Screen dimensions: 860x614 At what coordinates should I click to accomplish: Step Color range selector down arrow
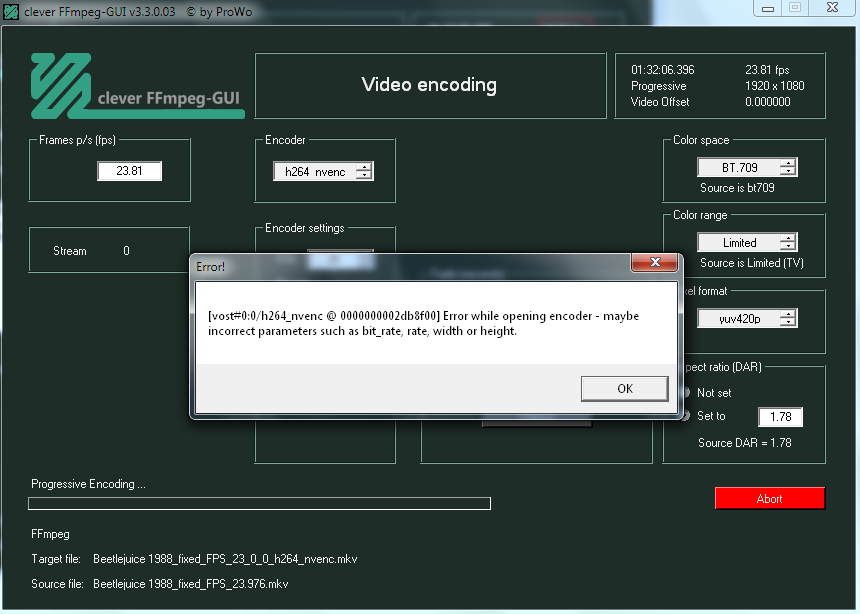point(788,246)
